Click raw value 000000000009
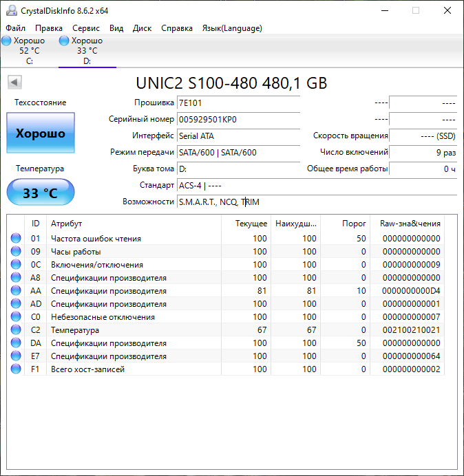The height and width of the screenshot is (476, 464). click(x=411, y=265)
